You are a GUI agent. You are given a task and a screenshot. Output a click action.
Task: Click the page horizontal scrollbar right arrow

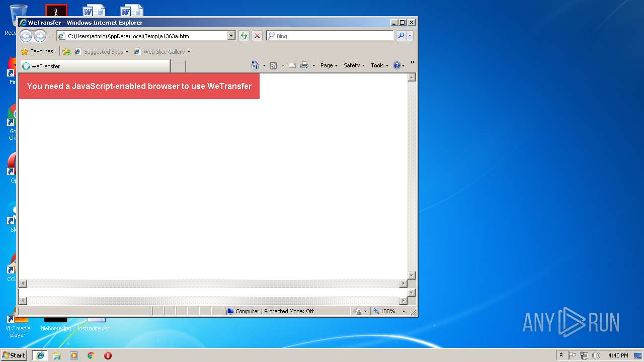pyautogui.click(x=403, y=284)
